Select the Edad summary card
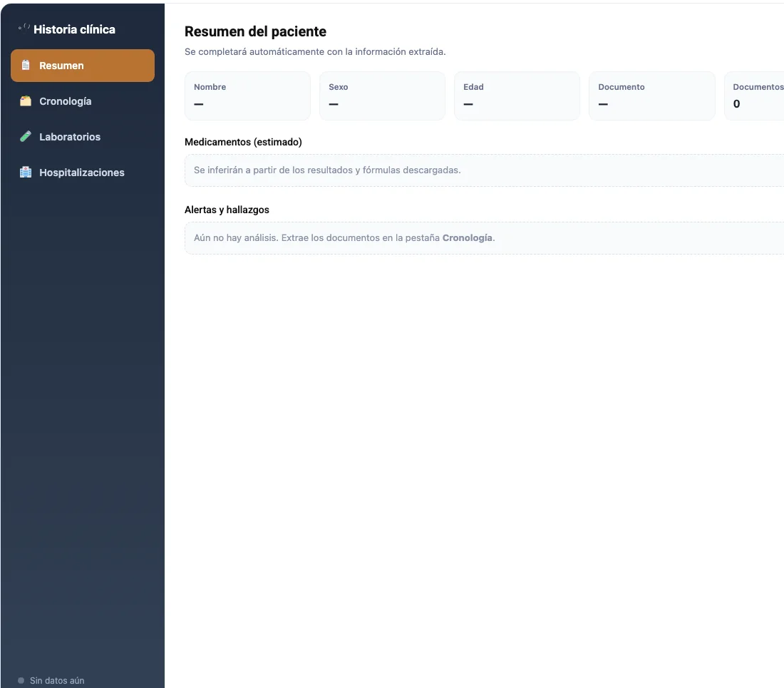 (517, 96)
